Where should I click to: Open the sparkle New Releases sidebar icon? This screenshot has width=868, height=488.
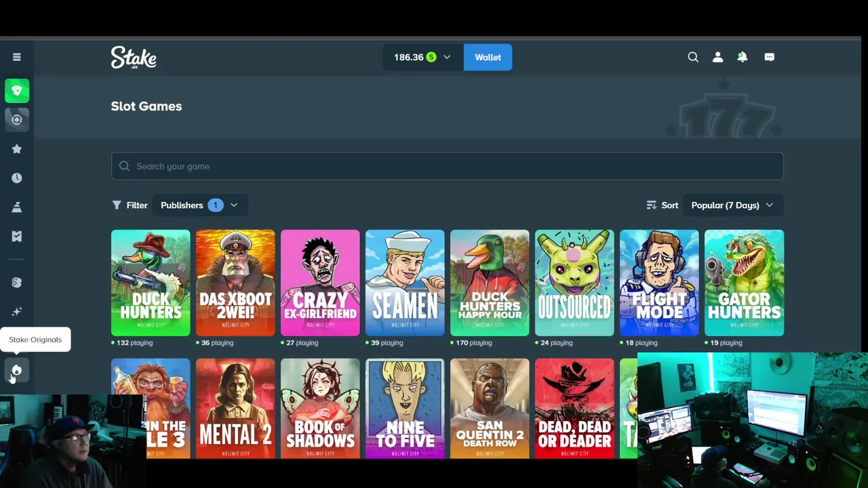[17, 312]
